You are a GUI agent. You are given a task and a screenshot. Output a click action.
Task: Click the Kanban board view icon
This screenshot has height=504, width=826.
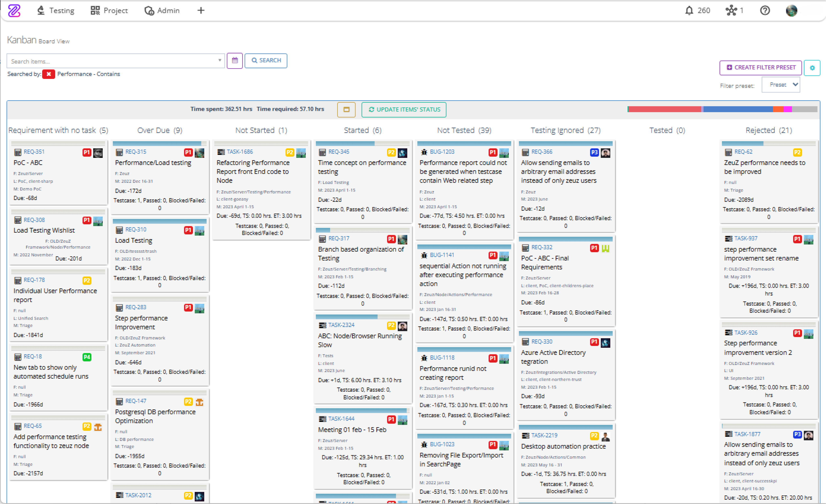tap(345, 110)
